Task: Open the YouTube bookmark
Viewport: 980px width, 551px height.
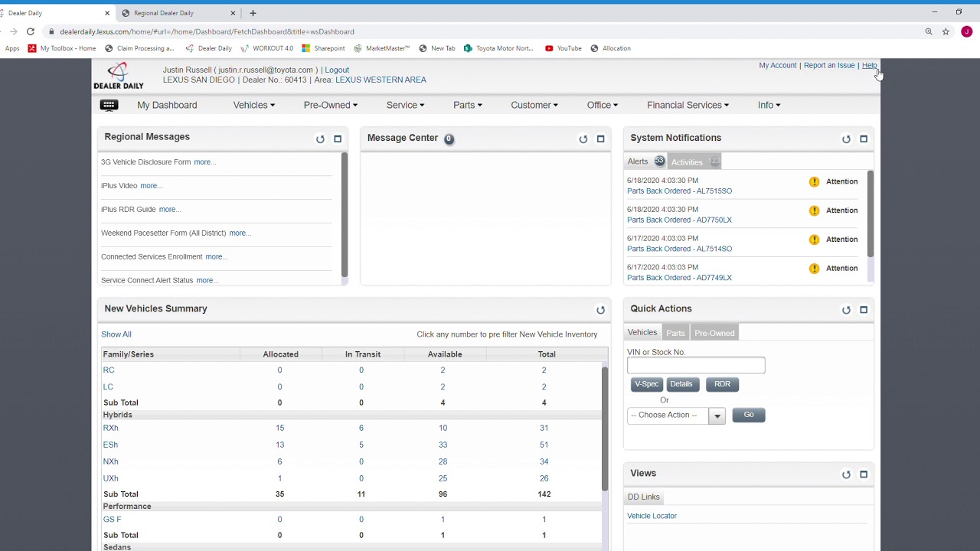Action: 563,48
